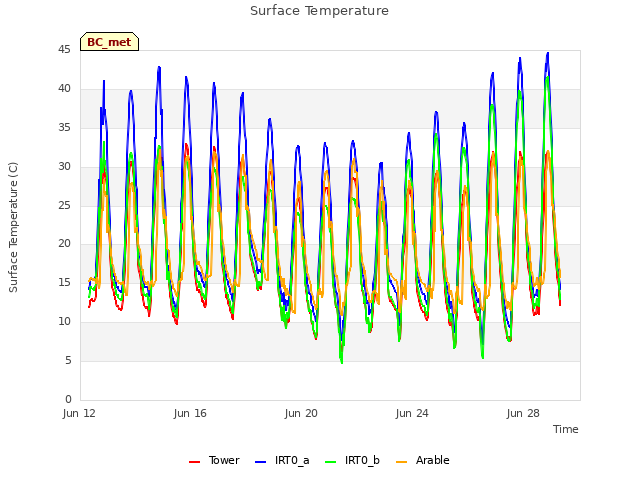640x480 pixels.
Task: Click the 15 y-axis tick label
Action: 64,282
